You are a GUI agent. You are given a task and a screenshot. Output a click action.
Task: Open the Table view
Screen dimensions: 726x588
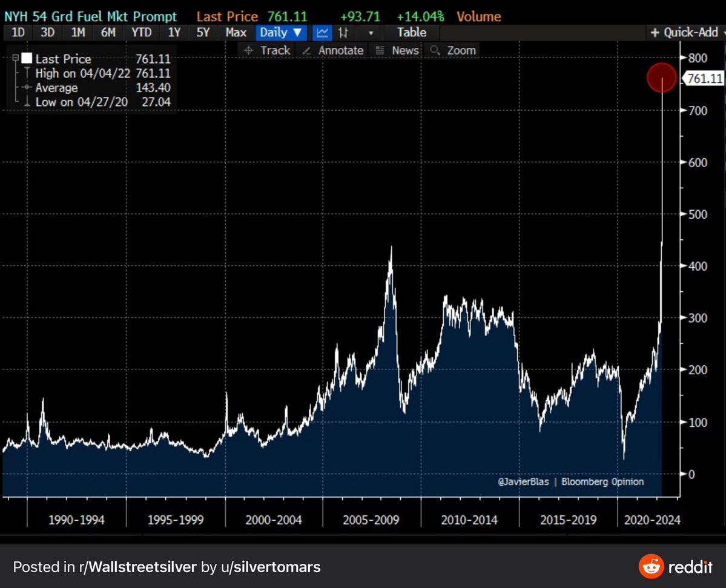pos(412,33)
